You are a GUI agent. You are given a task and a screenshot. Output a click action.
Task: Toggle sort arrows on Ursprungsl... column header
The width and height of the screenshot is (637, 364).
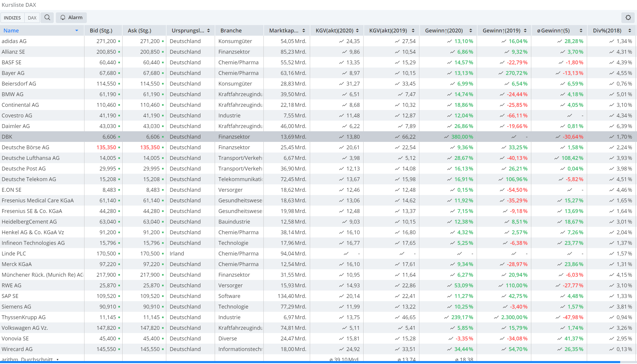208,31
